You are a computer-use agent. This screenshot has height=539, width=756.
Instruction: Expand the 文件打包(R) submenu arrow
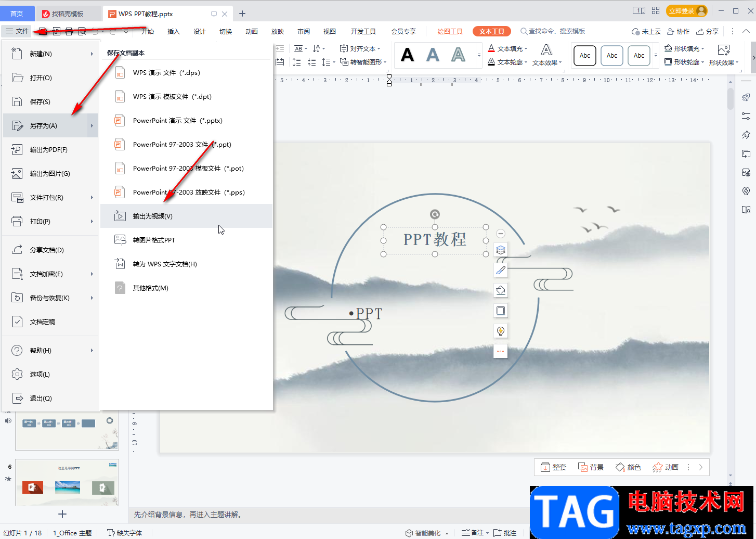[x=92, y=197]
